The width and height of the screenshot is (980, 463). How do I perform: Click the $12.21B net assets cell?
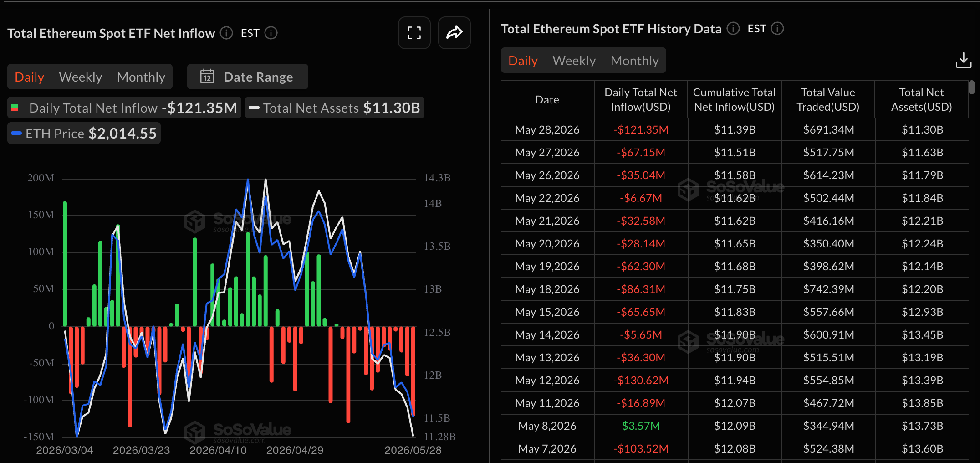pyautogui.click(x=922, y=221)
